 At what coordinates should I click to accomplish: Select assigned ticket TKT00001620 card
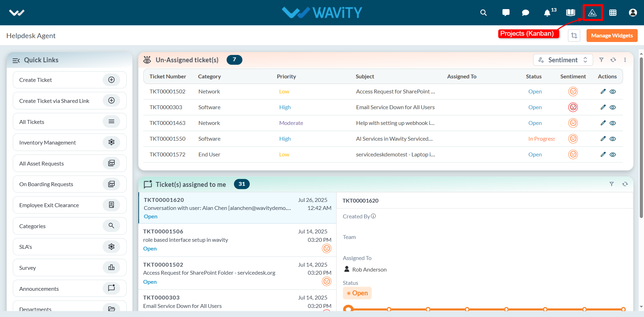coord(238,208)
